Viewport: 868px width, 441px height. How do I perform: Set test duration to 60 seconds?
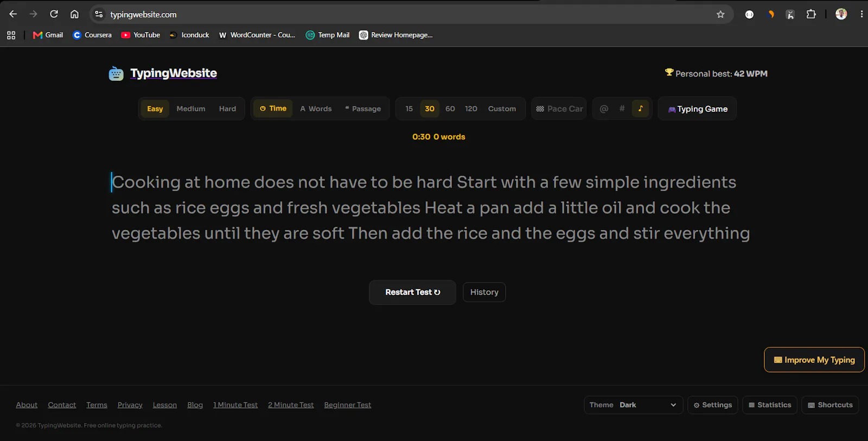click(450, 108)
